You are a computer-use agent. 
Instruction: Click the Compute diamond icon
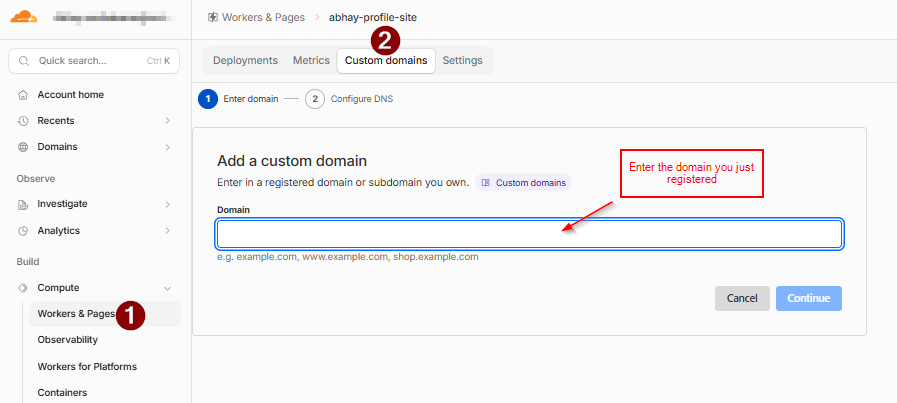point(23,288)
